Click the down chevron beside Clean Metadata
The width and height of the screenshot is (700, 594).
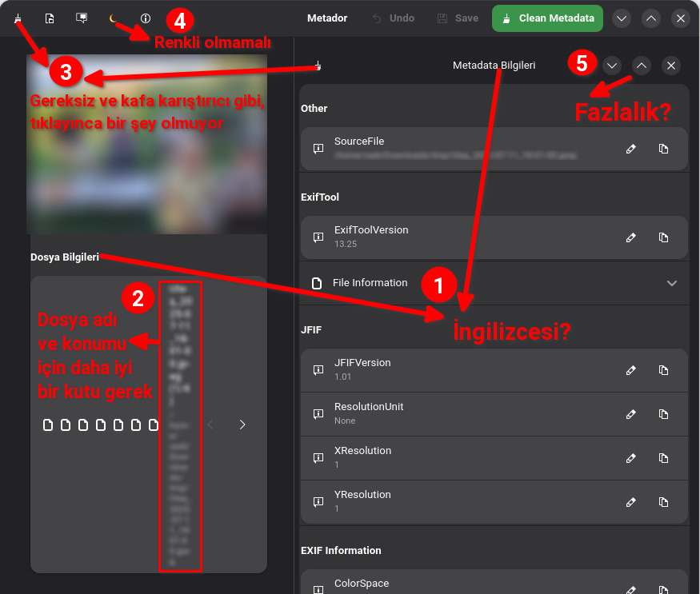622,18
